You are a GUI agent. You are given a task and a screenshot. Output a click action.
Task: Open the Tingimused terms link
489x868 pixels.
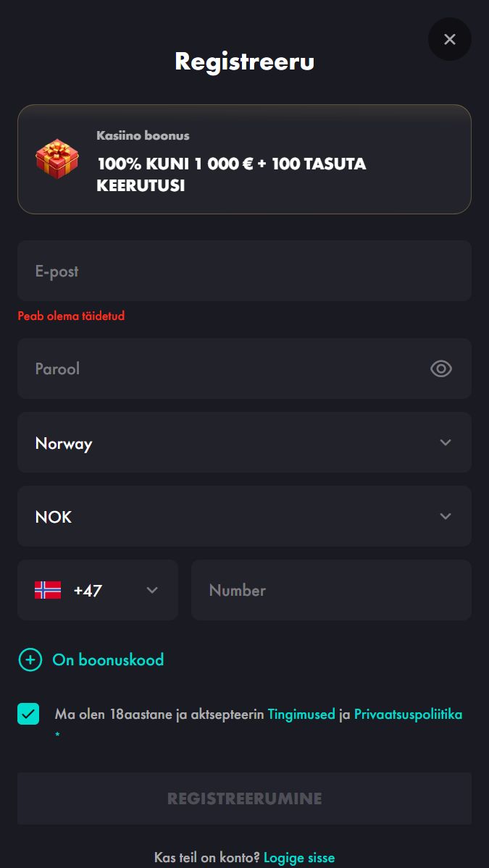(301, 714)
